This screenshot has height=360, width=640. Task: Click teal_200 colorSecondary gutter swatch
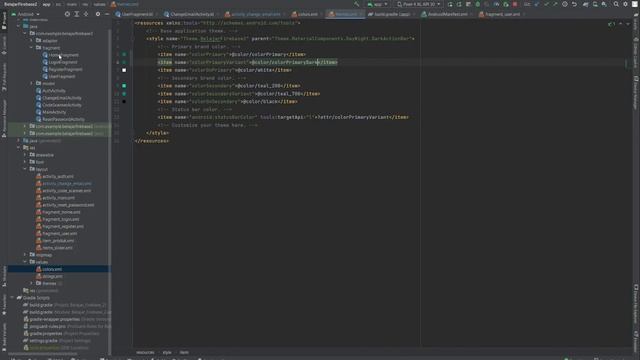124,86
